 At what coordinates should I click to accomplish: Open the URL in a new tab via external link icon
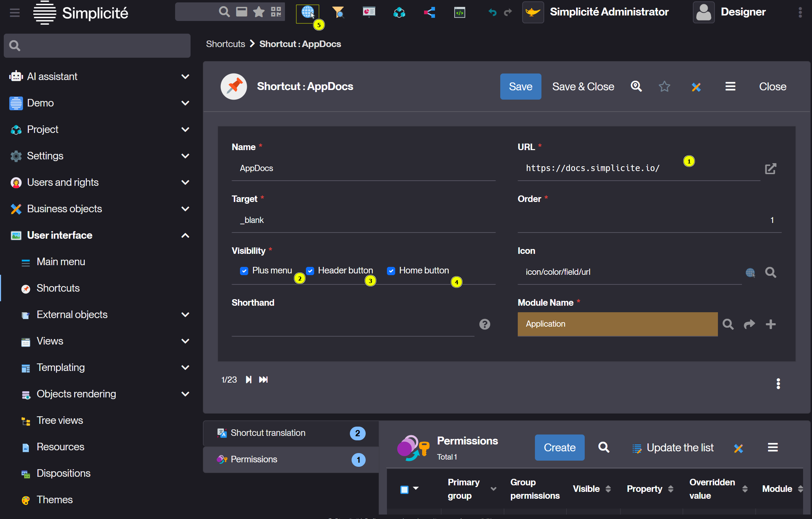[x=771, y=169]
